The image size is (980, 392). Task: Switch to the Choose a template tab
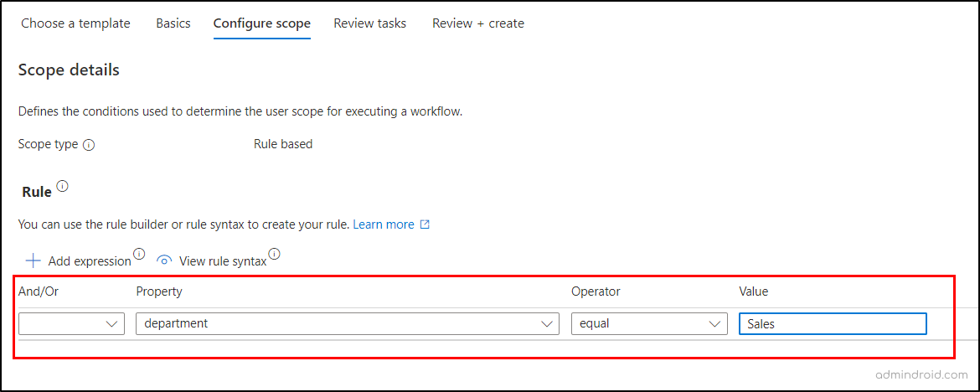pos(75,23)
